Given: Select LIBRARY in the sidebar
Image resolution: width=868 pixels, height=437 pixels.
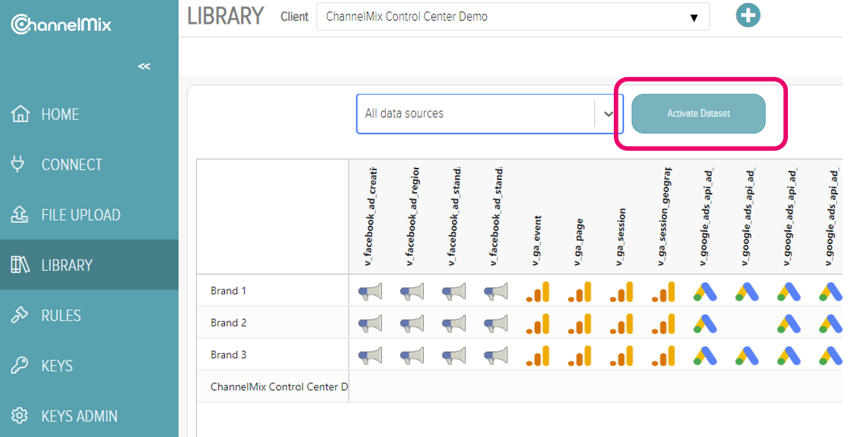Looking at the screenshot, I should click(89, 265).
